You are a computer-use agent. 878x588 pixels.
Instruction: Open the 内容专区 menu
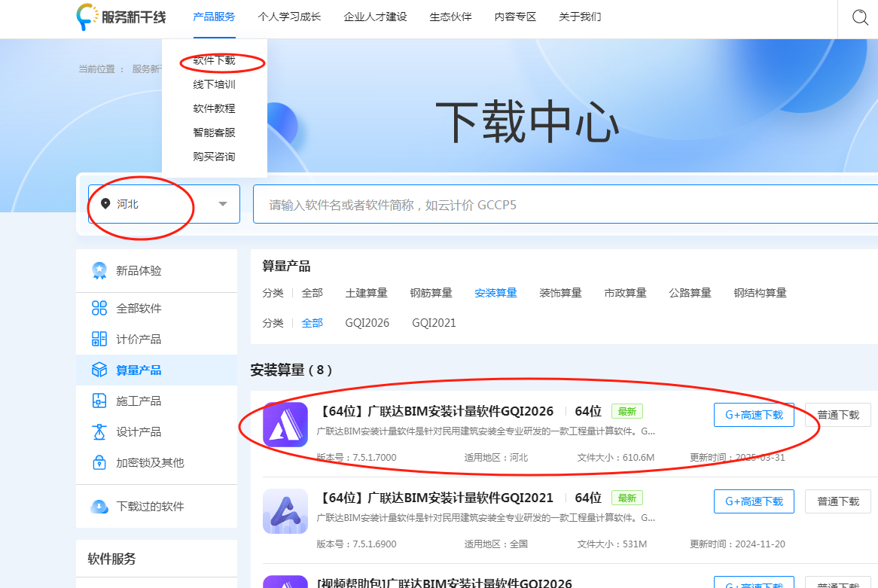click(x=515, y=17)
